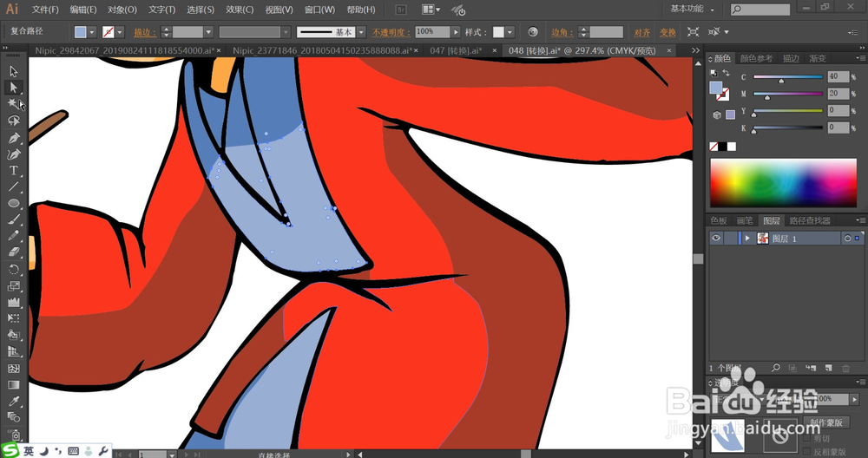The image size is (868, 458).
Task: Select the Pen tool
Action: point(14,138)
